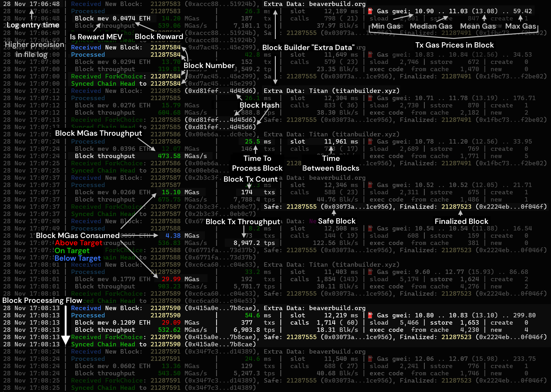Select 'Safe: 21287555' in the 17:07:37 line

[x=290, y=207]
